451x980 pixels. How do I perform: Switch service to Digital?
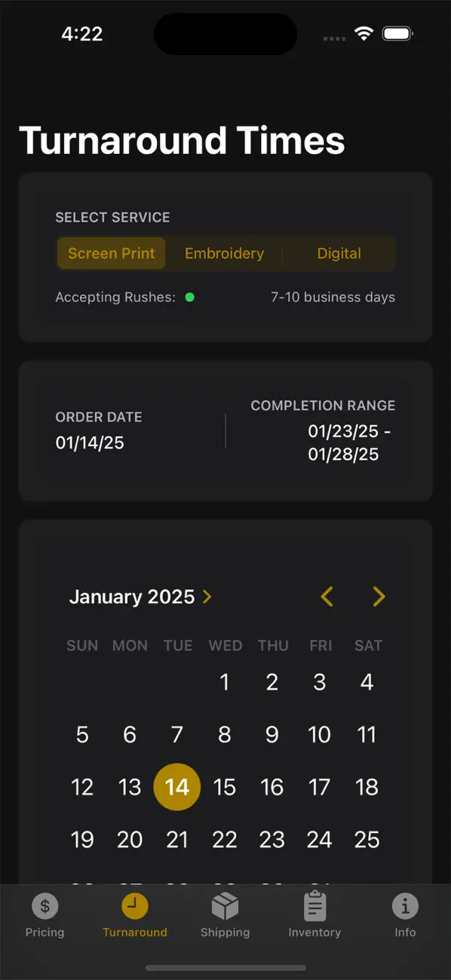tap(339, 253)
